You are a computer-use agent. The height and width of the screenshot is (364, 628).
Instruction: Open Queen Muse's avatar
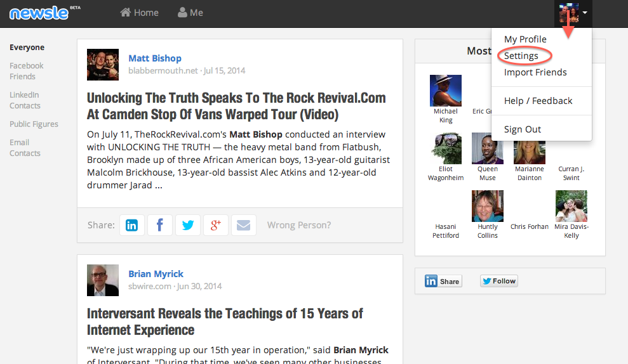pyautogui.click(x=488, y=148)
